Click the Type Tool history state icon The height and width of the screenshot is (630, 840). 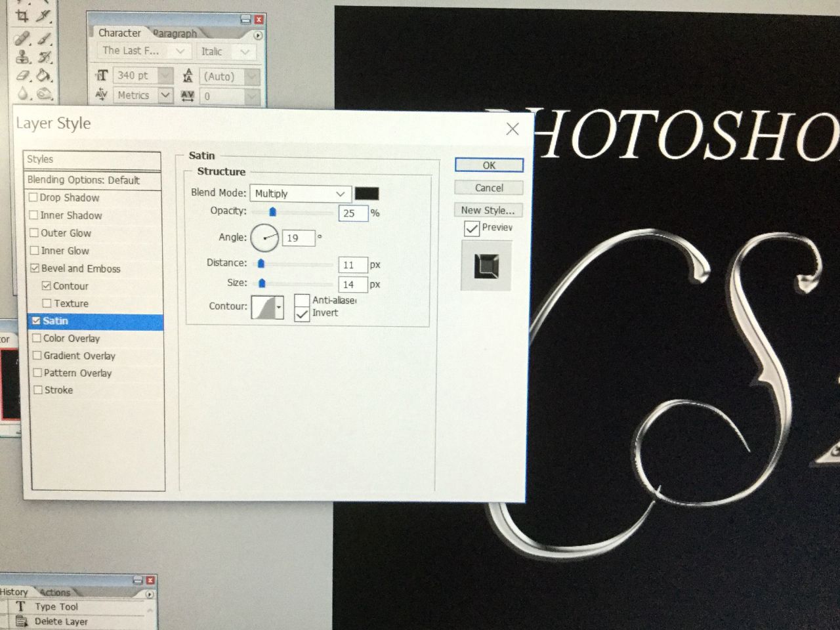(21, 606)
